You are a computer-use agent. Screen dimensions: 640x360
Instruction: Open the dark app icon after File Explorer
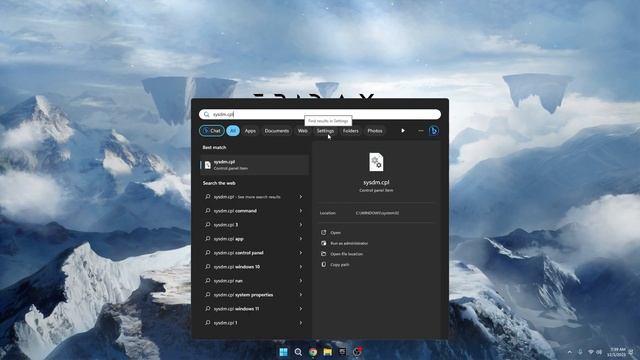pos(342,352)
